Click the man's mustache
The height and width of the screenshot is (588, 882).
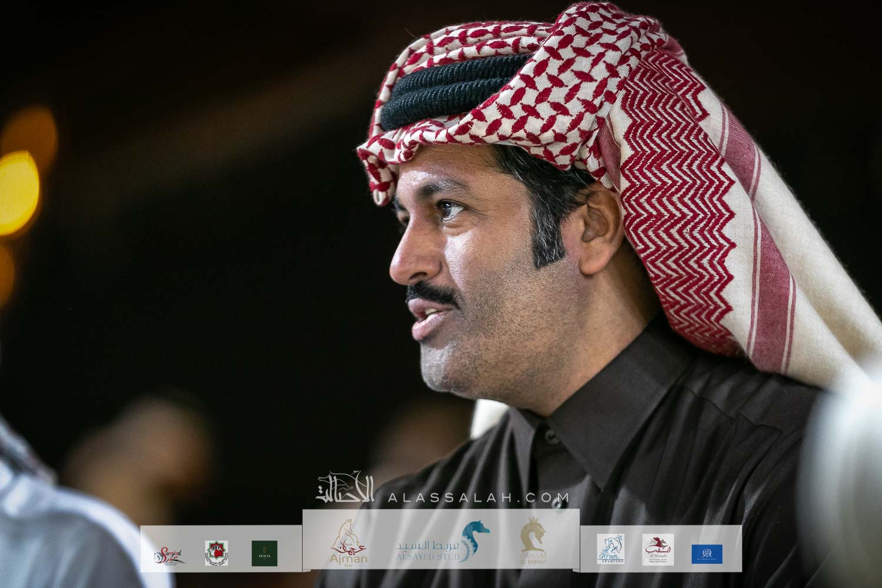tap(432, 294)
